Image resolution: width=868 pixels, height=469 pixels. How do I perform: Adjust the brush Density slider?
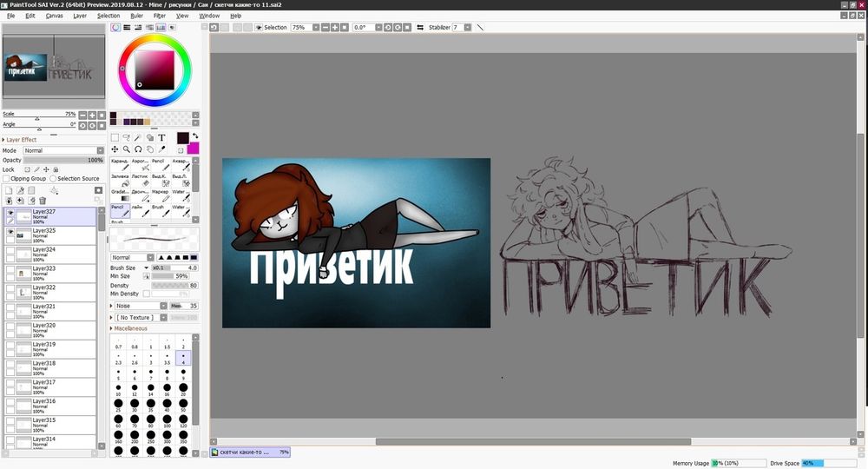coord(174,285)
